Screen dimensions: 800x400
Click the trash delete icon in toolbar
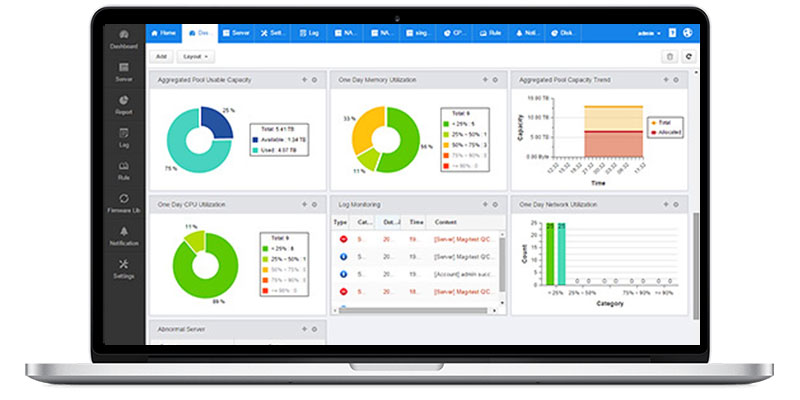669,57
